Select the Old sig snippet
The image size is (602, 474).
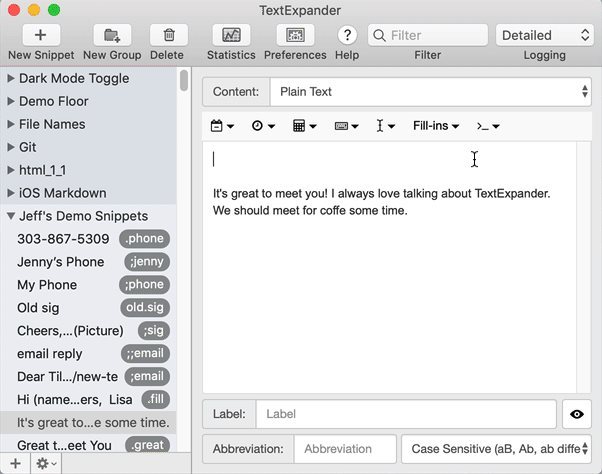[x=88, y=308]
